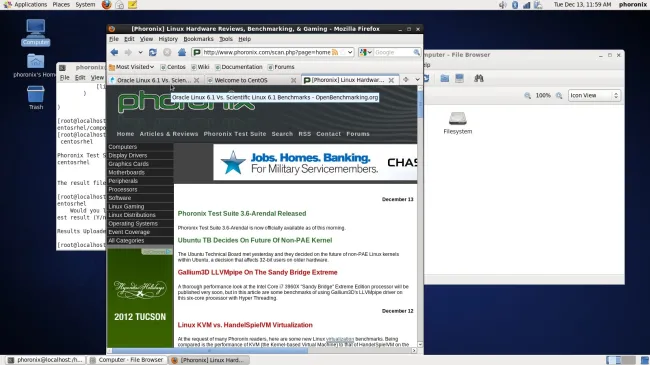Click the zoom in magnifier in File Browser

559,95
